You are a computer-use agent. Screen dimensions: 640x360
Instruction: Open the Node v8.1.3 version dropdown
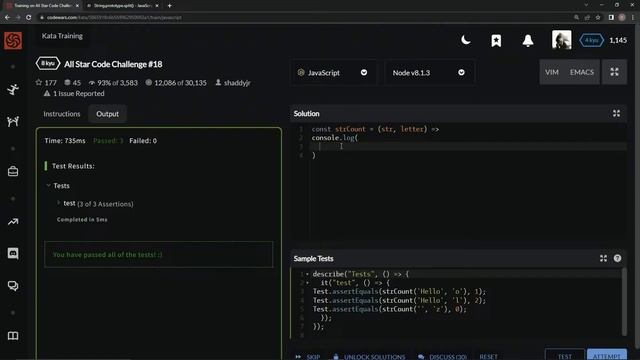[429, 73]
